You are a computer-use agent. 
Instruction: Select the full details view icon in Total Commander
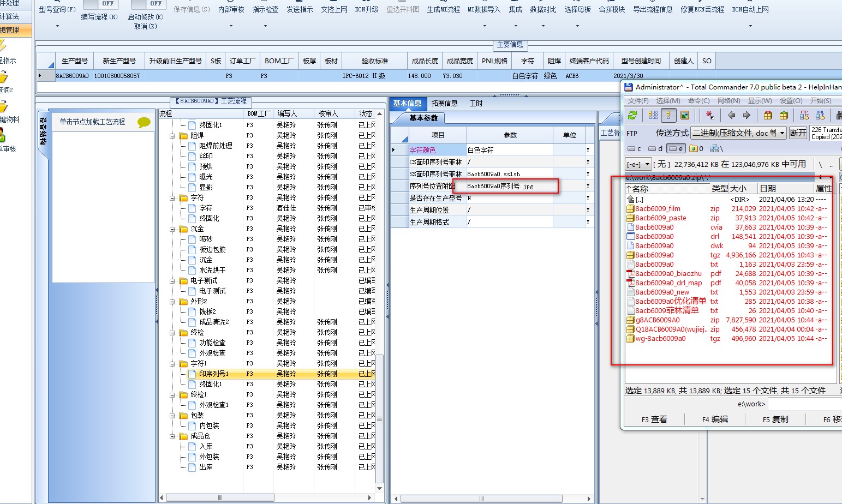[668, 115]
